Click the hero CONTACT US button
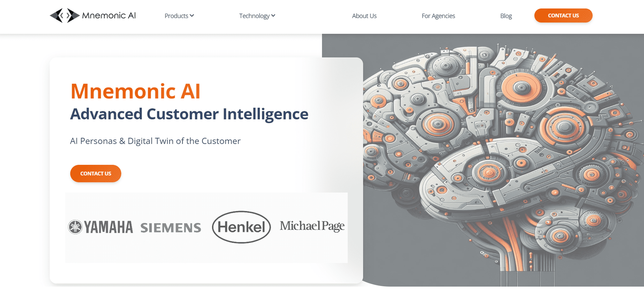The width and height of the screenshot is (644, 291). [x=96, y=174]
